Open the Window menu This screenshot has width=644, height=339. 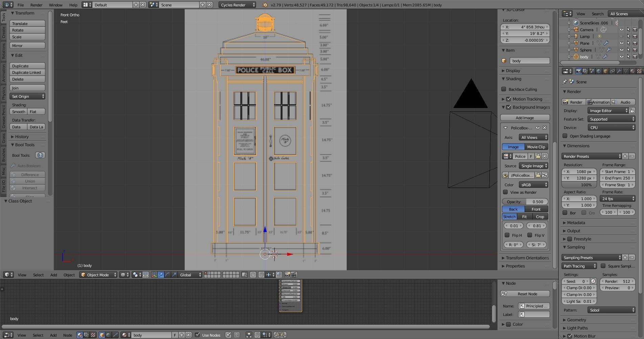[x=55, y=5]
